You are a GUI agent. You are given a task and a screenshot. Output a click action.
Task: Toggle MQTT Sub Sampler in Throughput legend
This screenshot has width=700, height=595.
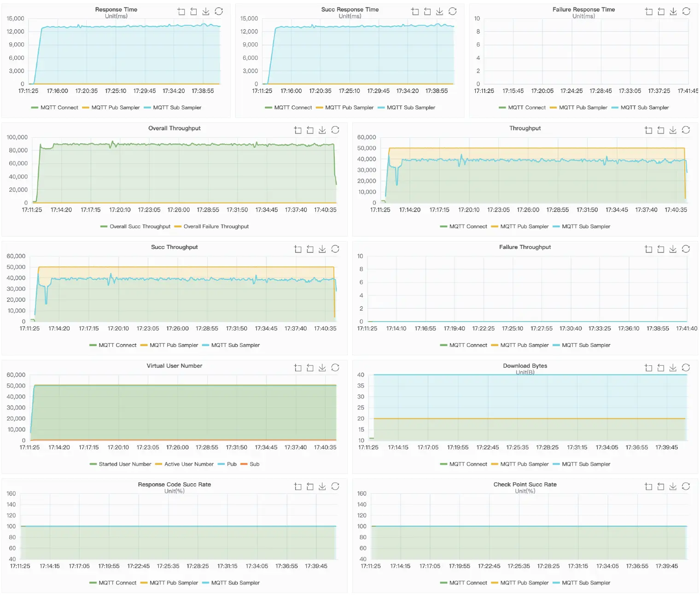pos(581,226)
